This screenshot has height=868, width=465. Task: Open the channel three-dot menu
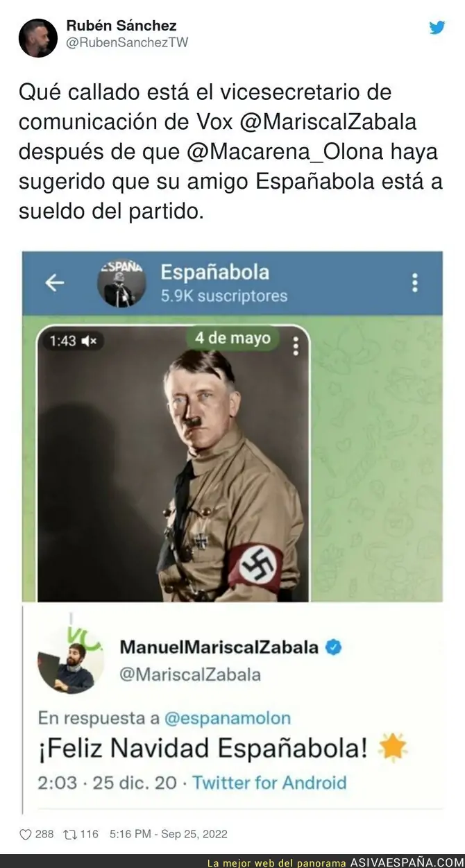tap(414, 282)
